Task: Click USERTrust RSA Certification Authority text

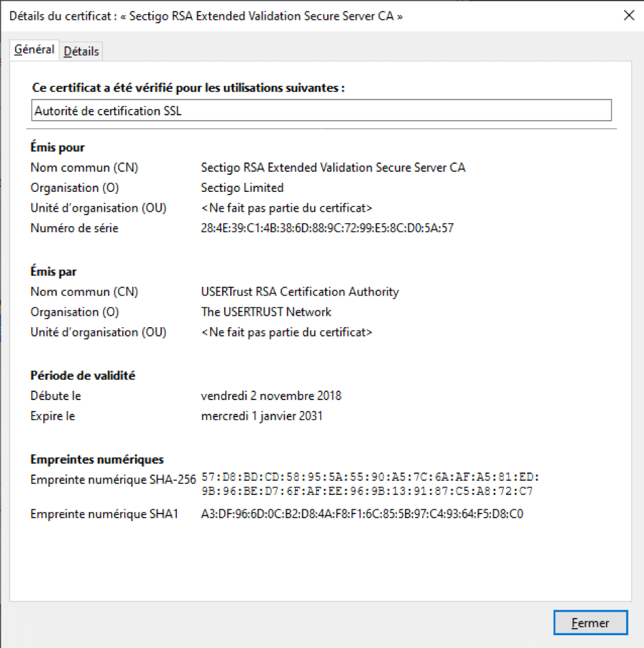Action: pyautogui.click(x=300, y=292)
